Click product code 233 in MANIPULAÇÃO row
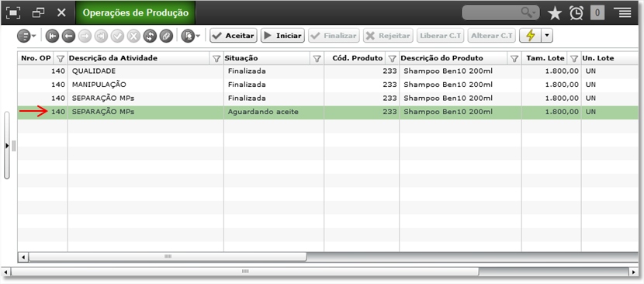Screen dimensions: 644x284 (390, 85)
